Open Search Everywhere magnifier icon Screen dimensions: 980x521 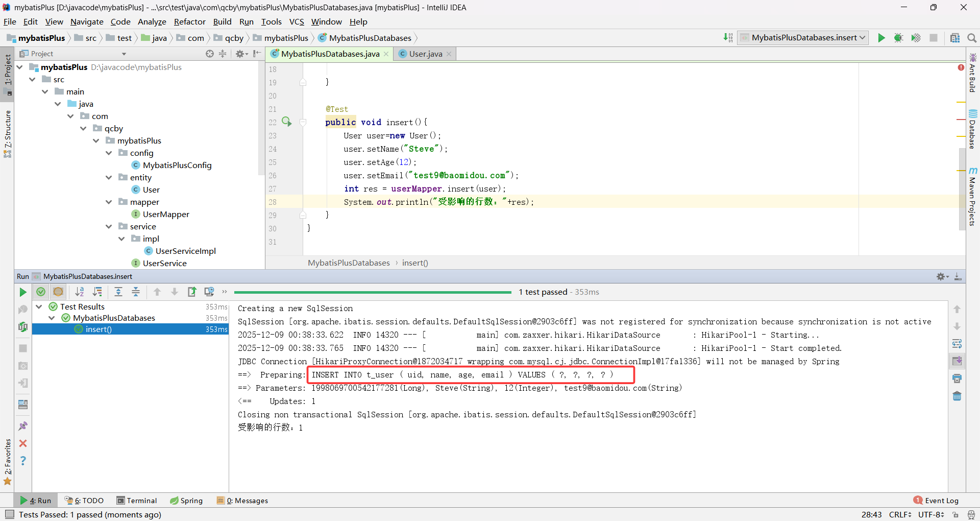pos(972,38)
